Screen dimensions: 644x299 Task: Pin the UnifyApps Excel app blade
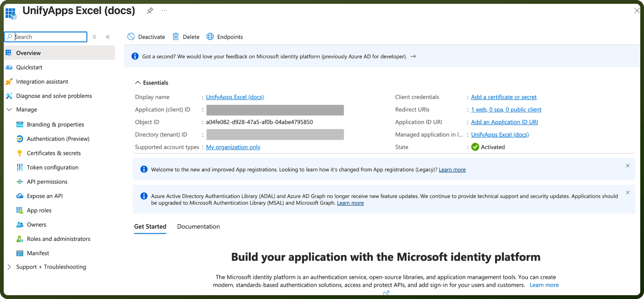click(150, 11)
